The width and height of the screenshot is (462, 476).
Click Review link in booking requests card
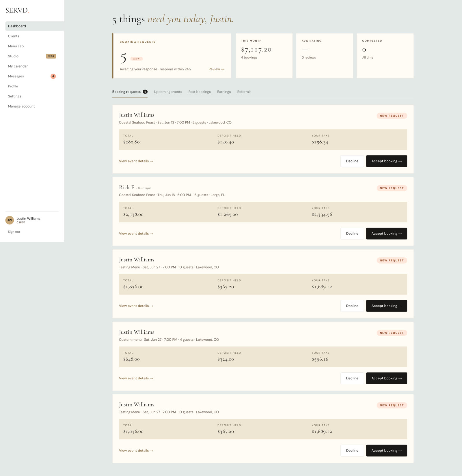217,69
